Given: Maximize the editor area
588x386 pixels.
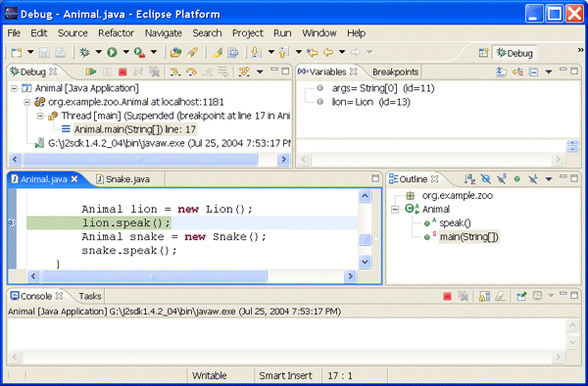Looking at the screenshot, I should point(375,178).
